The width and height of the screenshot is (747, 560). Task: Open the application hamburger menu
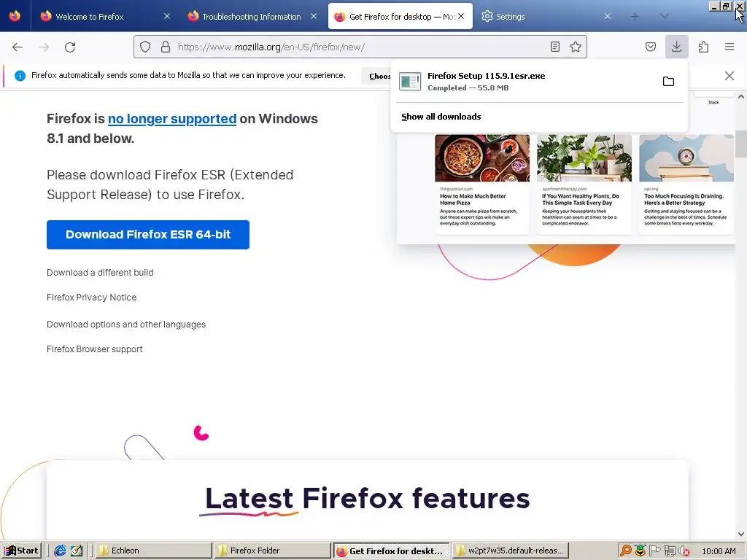coord(729,47)
